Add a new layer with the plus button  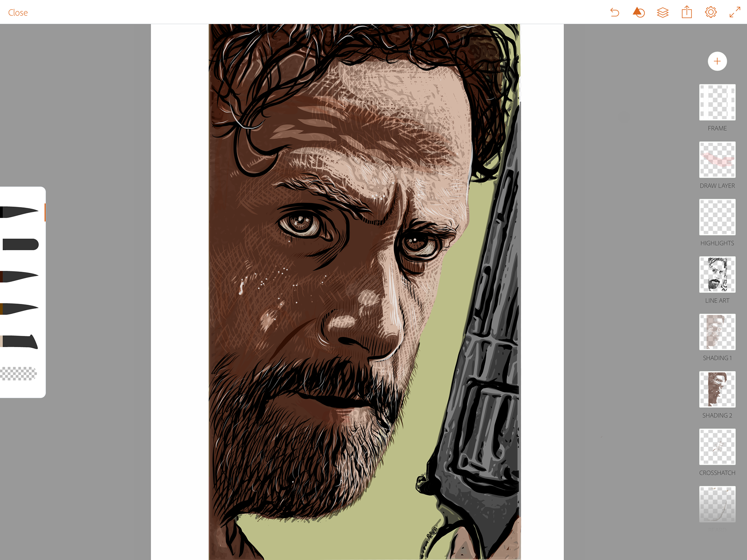(x=717, y=61)
